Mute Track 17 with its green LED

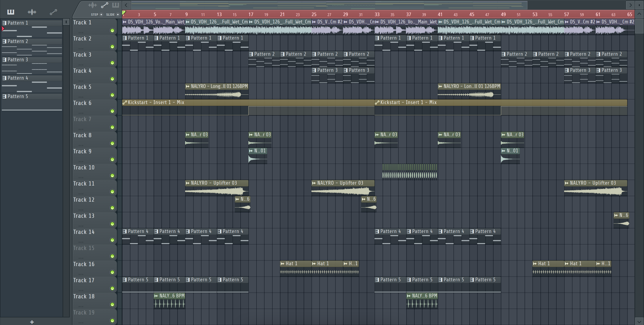pos(112,289)
